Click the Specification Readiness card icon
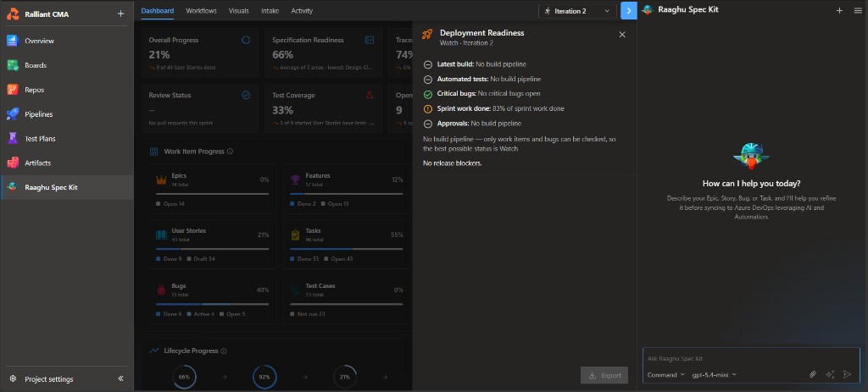 pos(370,40)
